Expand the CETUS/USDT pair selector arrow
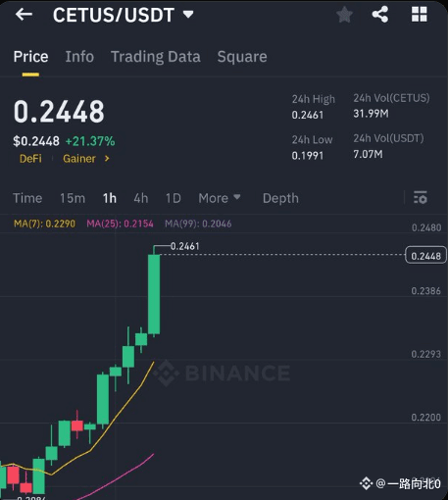The height and width of the screenshot is (500, 448). (188, 15)
